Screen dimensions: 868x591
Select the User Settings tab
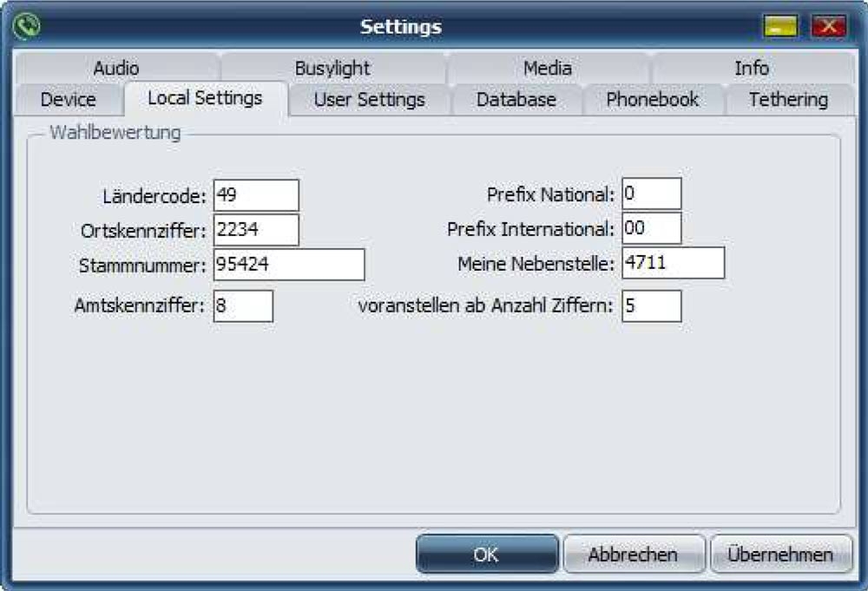370,99
